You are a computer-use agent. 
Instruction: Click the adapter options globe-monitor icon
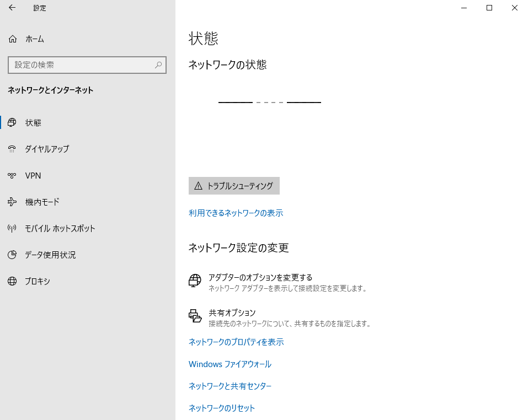[195, 281]
